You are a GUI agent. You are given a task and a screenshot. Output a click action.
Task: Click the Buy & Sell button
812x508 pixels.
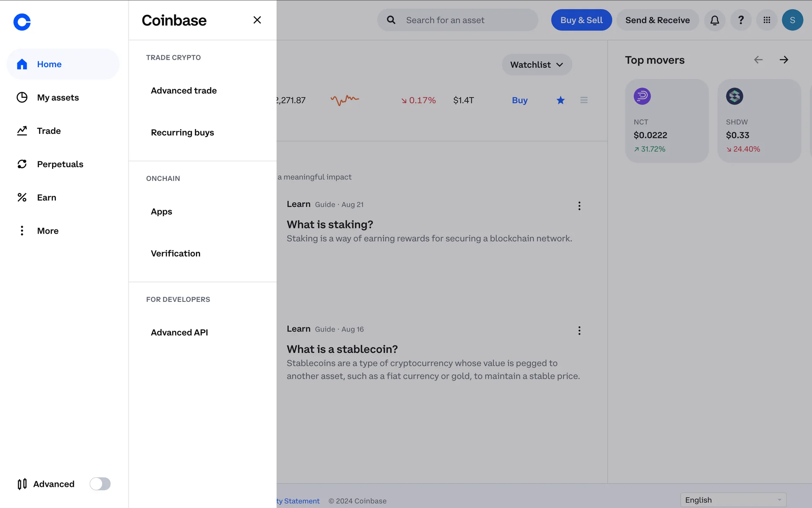tap(581, 20)
